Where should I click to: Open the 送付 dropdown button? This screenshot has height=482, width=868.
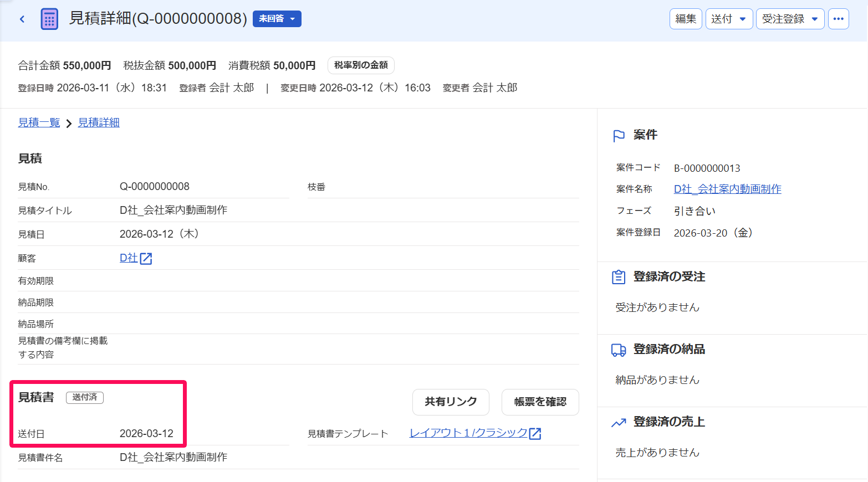[729, 19]
